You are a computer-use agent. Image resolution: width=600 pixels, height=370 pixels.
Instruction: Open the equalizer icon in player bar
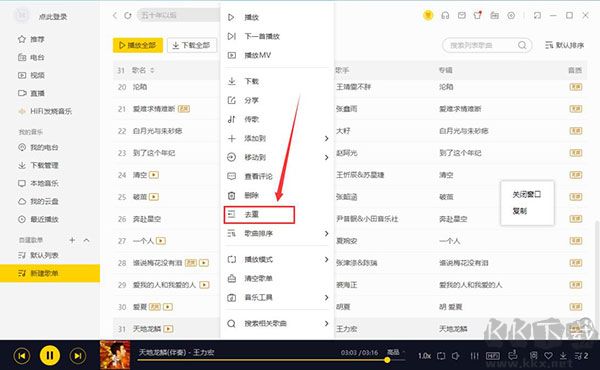pyautogui.click(x=474, y=356)
